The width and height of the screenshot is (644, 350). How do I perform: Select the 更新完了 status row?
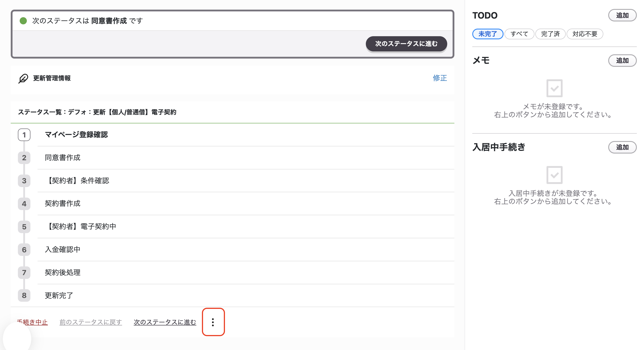coord(246,295)
